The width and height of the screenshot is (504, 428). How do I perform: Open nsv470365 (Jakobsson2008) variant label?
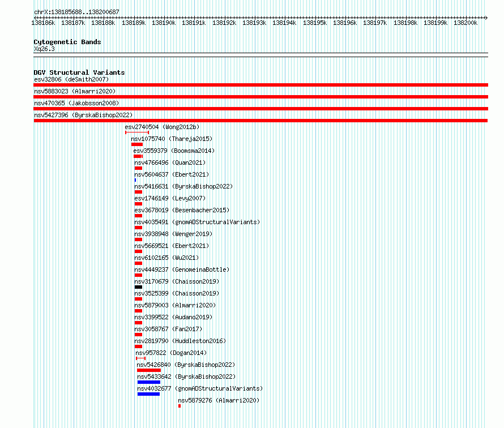[x=76, y=103]
